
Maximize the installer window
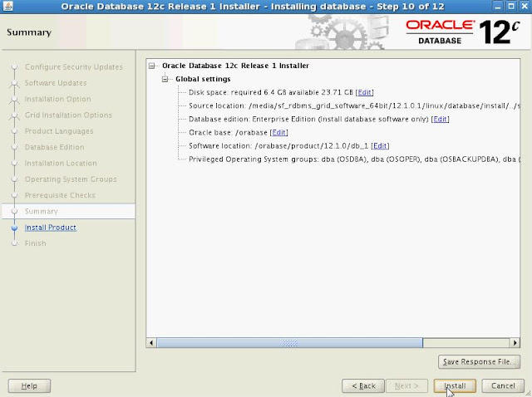pos(511,7)
